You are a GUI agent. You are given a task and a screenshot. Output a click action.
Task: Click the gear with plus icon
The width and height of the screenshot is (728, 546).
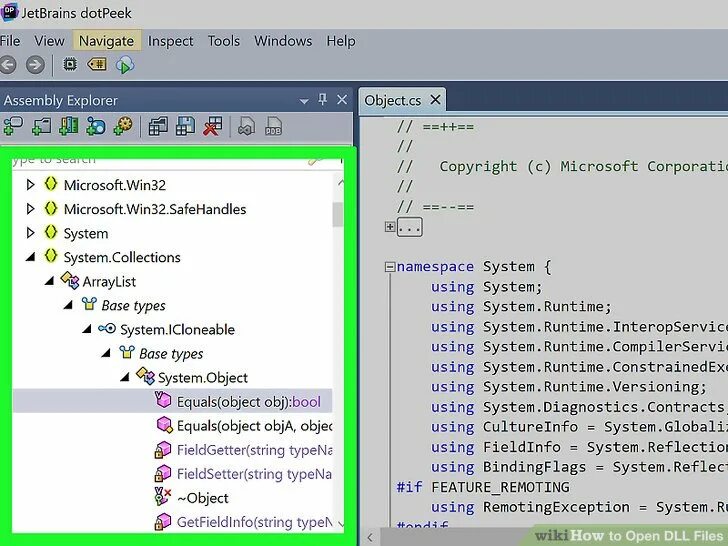click(123, 126)
